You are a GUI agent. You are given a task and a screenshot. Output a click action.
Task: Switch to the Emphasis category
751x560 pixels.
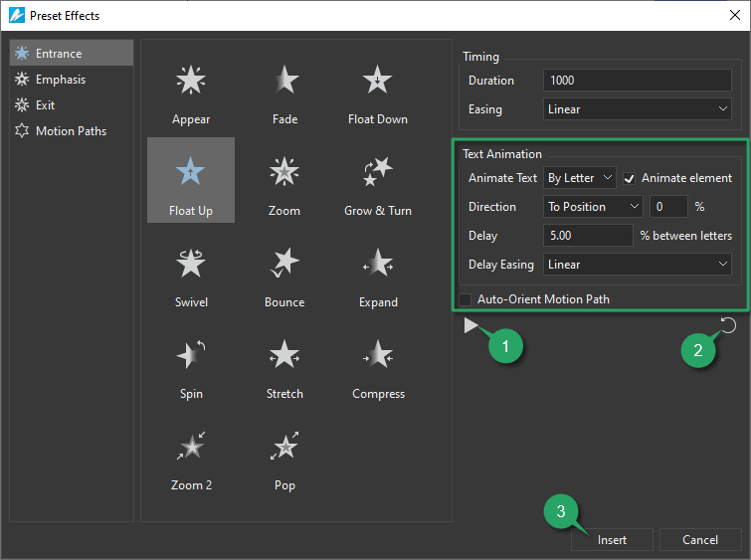point(61,80)
